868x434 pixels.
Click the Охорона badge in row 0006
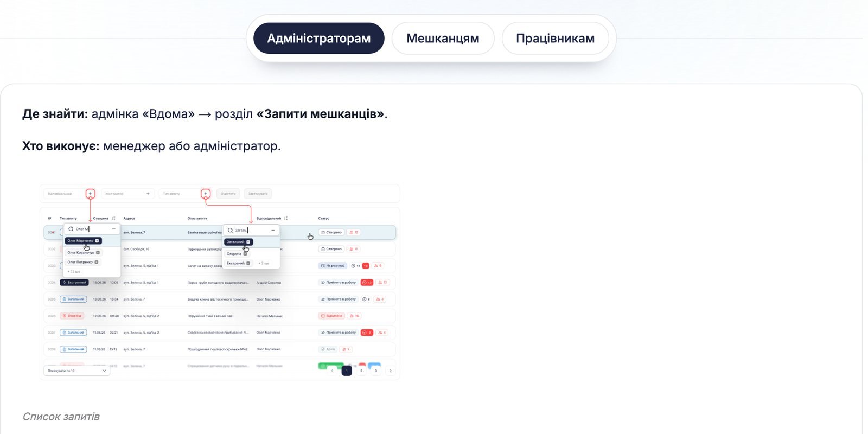(x=72, y=316)
